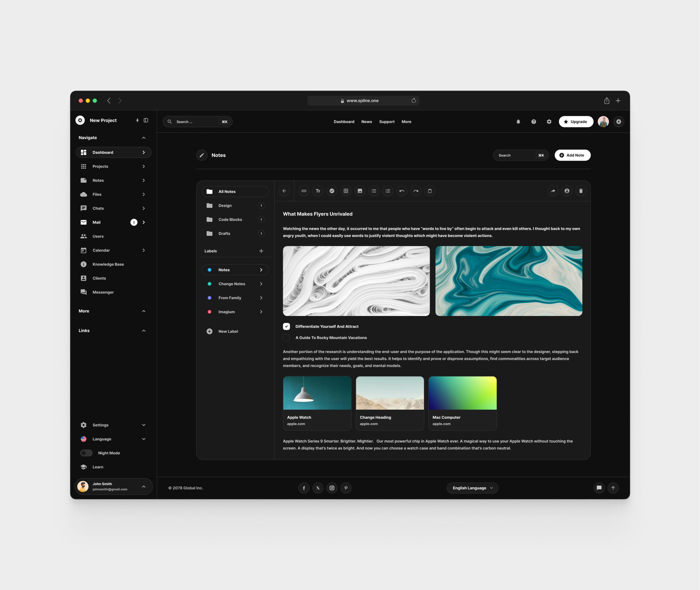Check A Guide To Rocky Mountain Vacations
700x590 pixels.
pyautogui.click(x=286, y=338)
